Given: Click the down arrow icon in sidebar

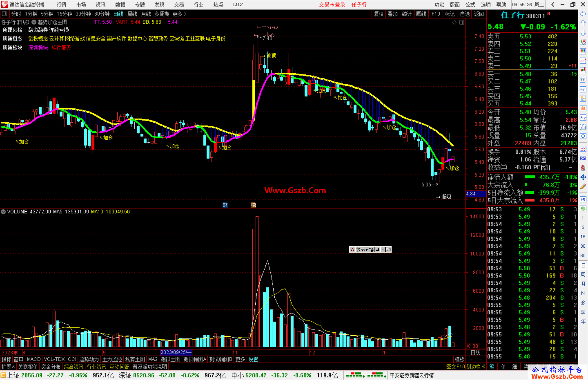Looking at the screenshot, I should 583,33.
